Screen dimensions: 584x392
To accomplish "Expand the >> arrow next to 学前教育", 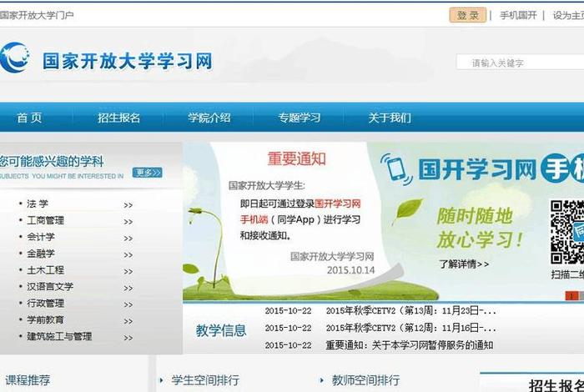I will (128, 321).
